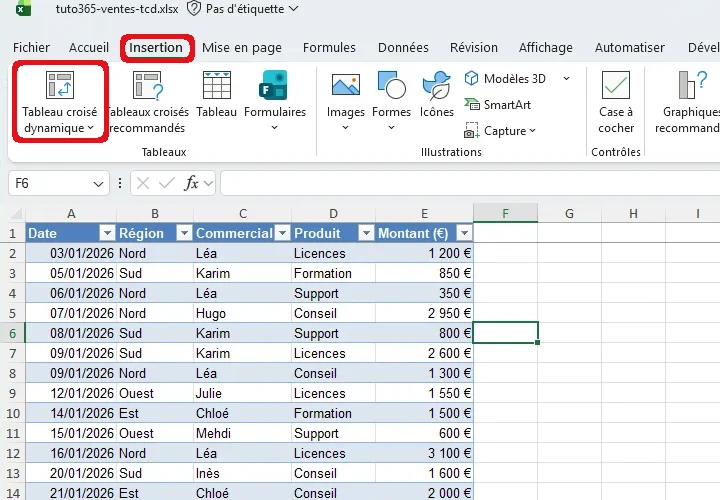Click Tableaux croisés recommandés icon
Viewport: 720px width, 500px height.
click(x=148, y=85)
